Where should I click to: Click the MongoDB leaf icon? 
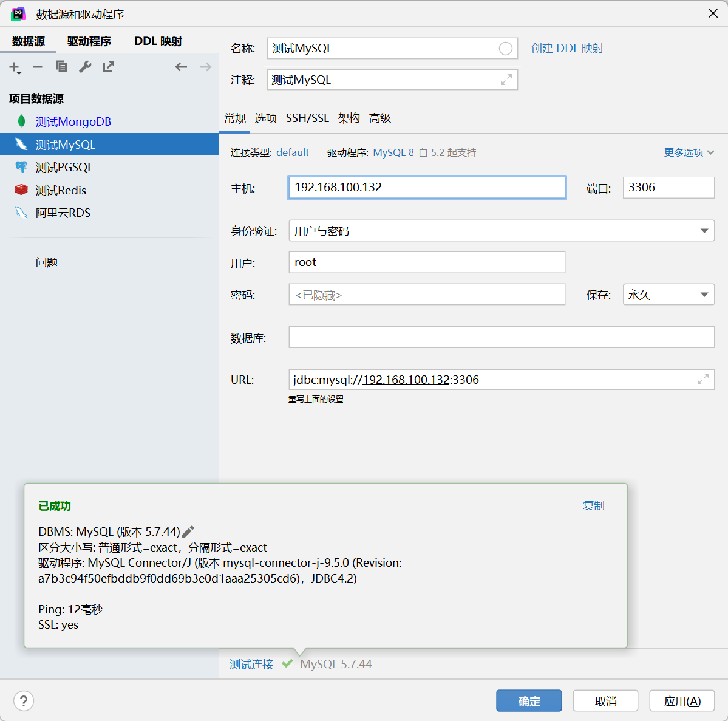21,121
